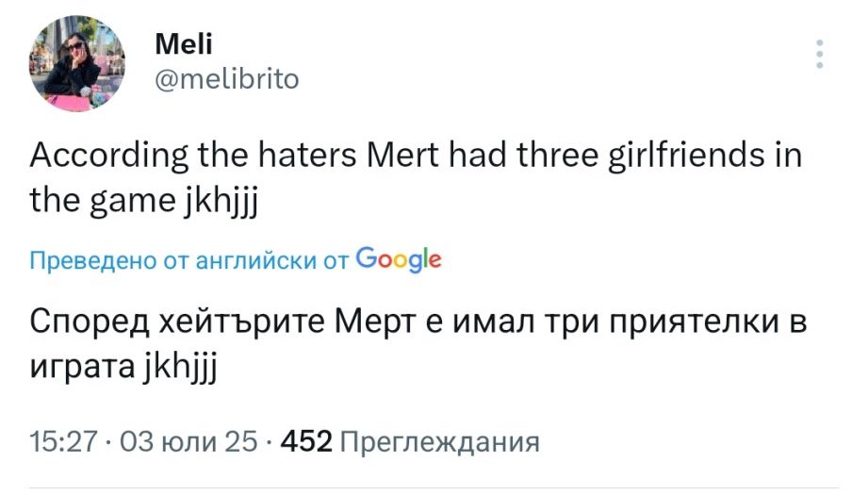868x495 pixels.
Task: Open the "Преглеждания" views label
Action: [438, 441]
